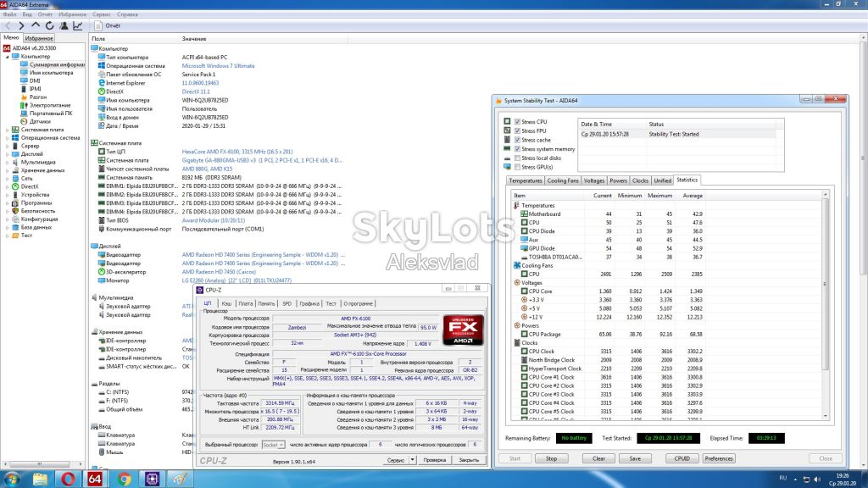Click the Windows Start orb
The width and height of the screenshot is (868, 488).
click(12, 479)
